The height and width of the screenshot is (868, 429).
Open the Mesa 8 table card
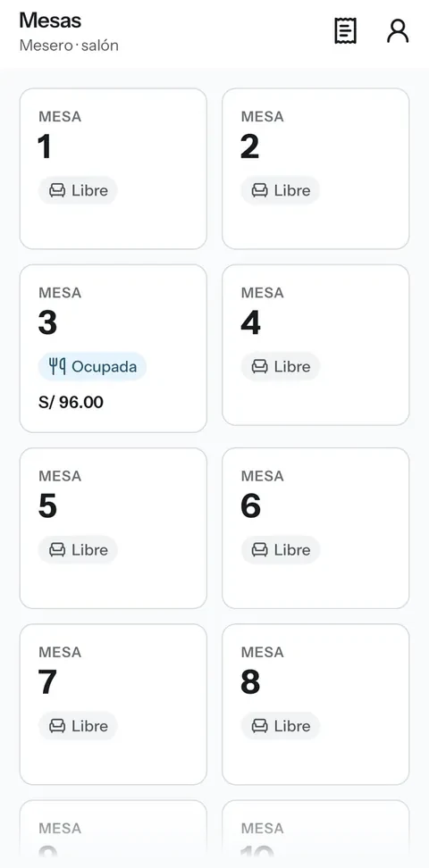tap(315, 705)
